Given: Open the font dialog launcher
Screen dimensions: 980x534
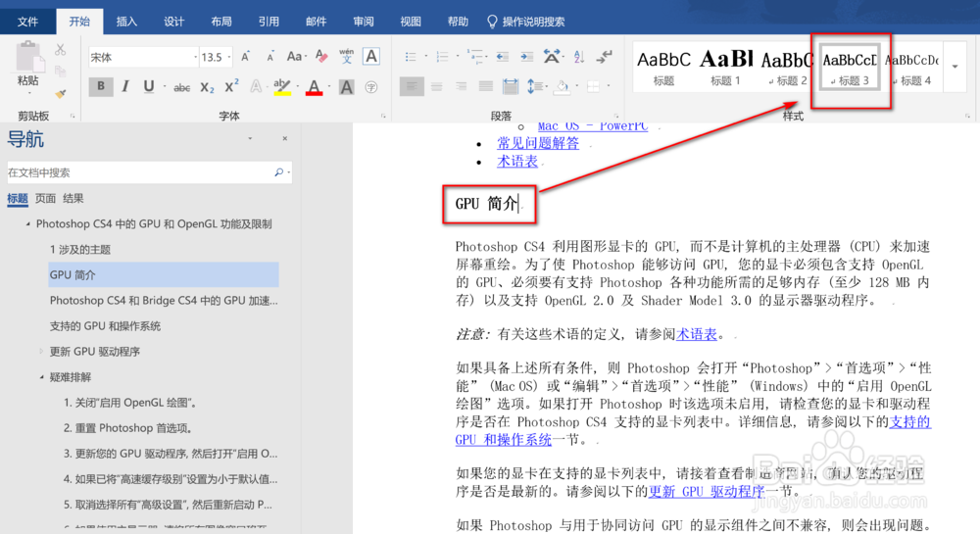Looking at the screenshot, I should (x=384, y=116).
